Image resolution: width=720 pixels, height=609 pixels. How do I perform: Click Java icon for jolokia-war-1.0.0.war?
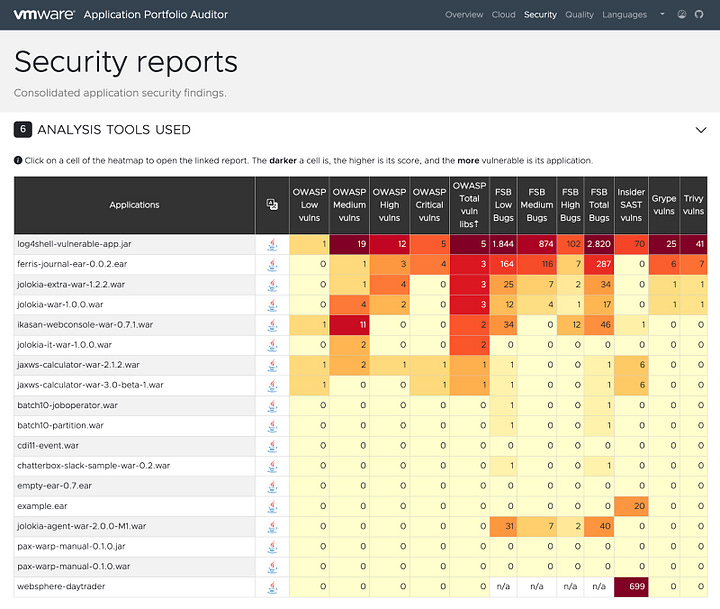click(x=272, y=305)
